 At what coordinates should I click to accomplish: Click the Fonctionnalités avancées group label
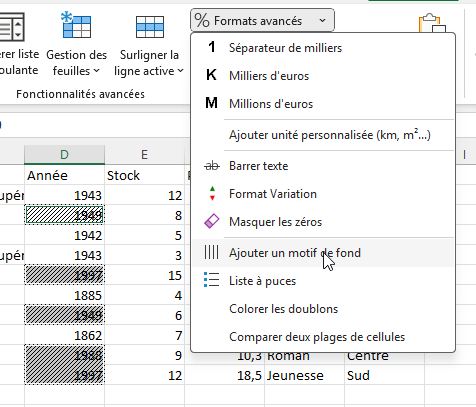pyautogui.click(x=80, y=94)
